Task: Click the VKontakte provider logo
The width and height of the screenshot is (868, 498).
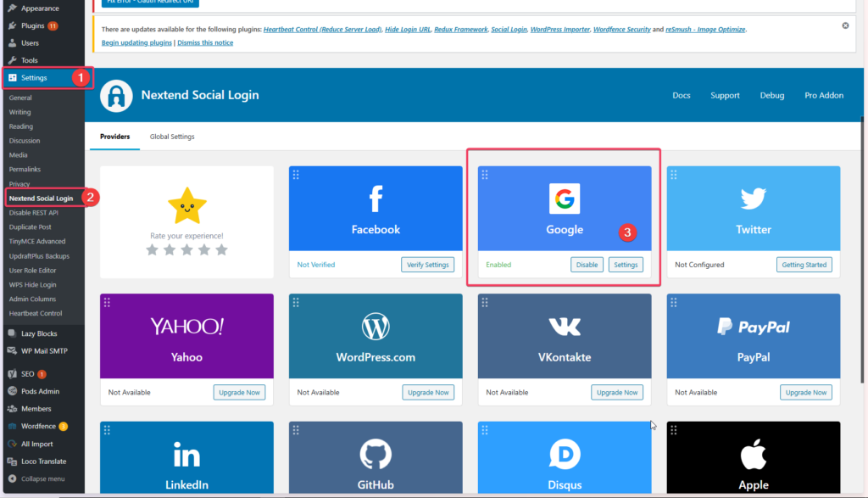Action: 565,327
